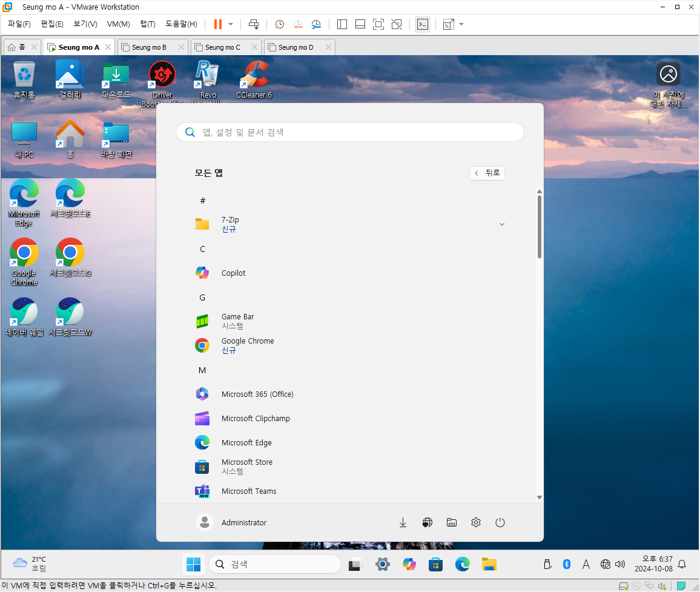Screen dimensions: 700x592
Task: Click the power button in Start menu
Action: 500,522
